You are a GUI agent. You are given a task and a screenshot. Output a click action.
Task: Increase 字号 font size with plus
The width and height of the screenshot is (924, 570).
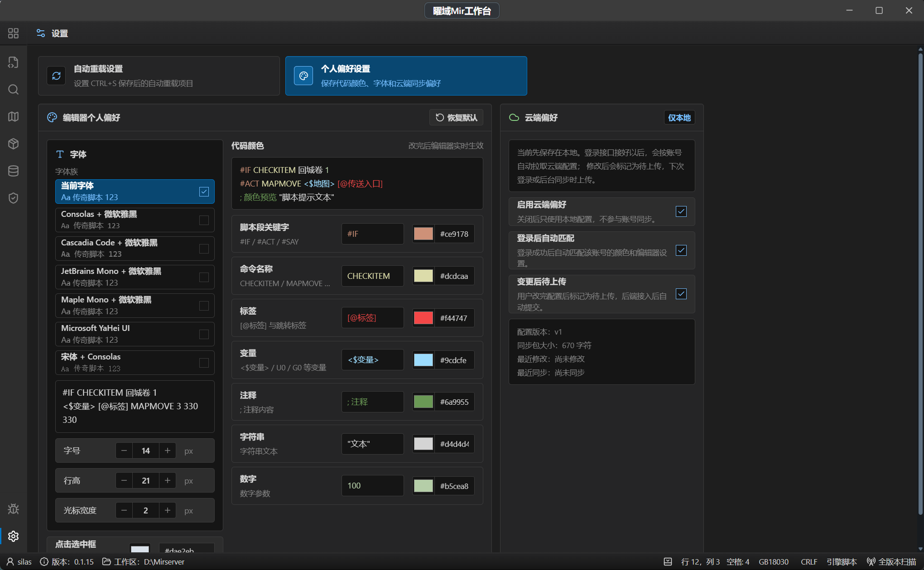tap(168, 450)
